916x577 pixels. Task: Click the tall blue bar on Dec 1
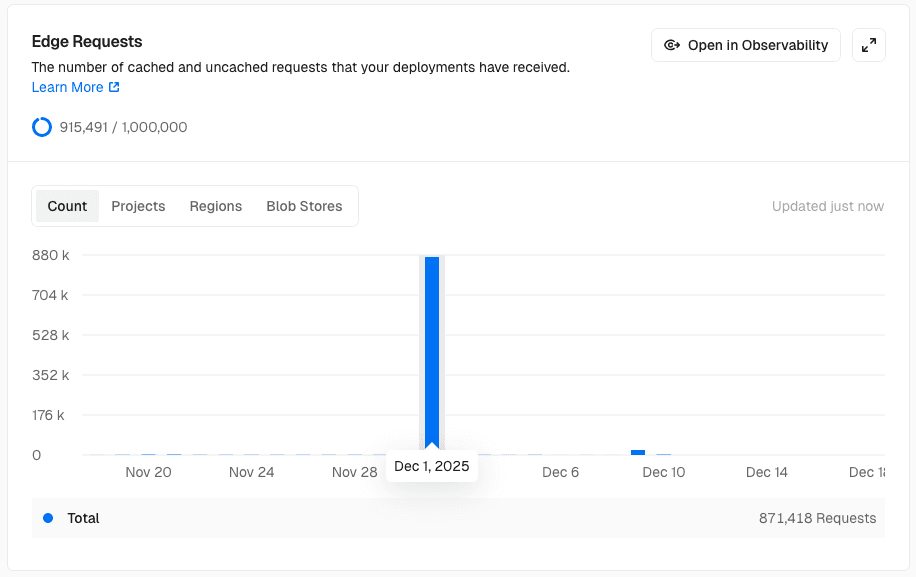(432, 350)
